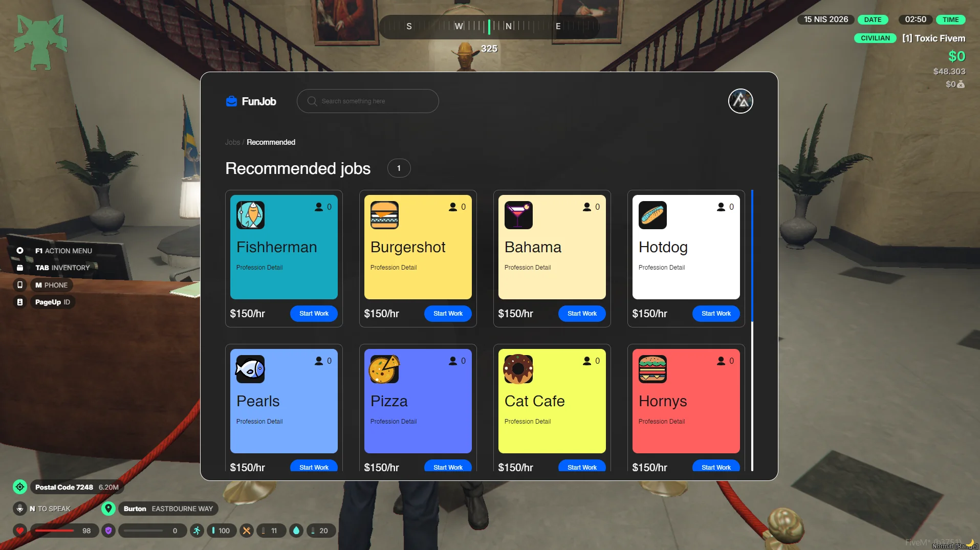Click the Pizza job icon

(384, 369)
